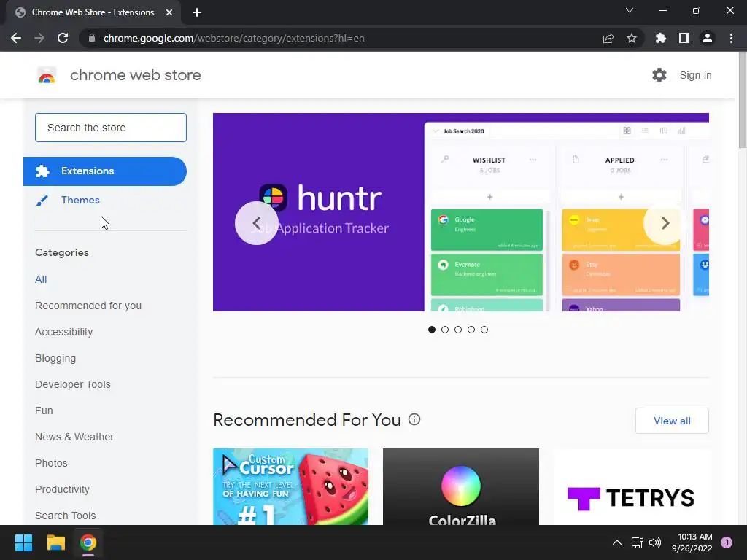
Task: Open the tab search dropdown arrow
Action: [x=630, y=10]
